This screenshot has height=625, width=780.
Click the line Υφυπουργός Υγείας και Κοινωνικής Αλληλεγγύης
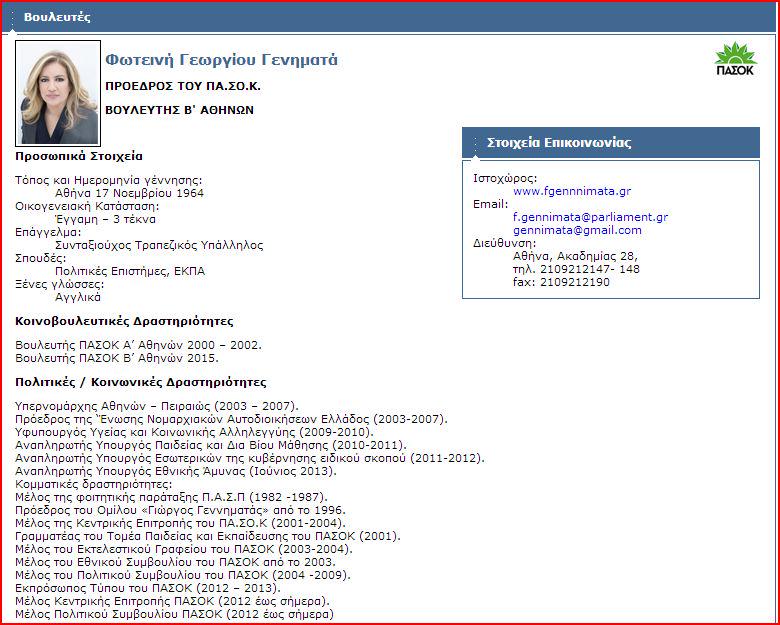pyautogui.click(x=194, y=432)
